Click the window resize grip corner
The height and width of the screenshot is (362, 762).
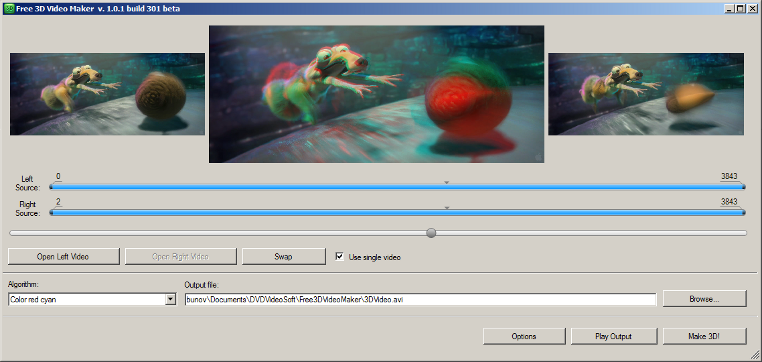tap(755, 356)
